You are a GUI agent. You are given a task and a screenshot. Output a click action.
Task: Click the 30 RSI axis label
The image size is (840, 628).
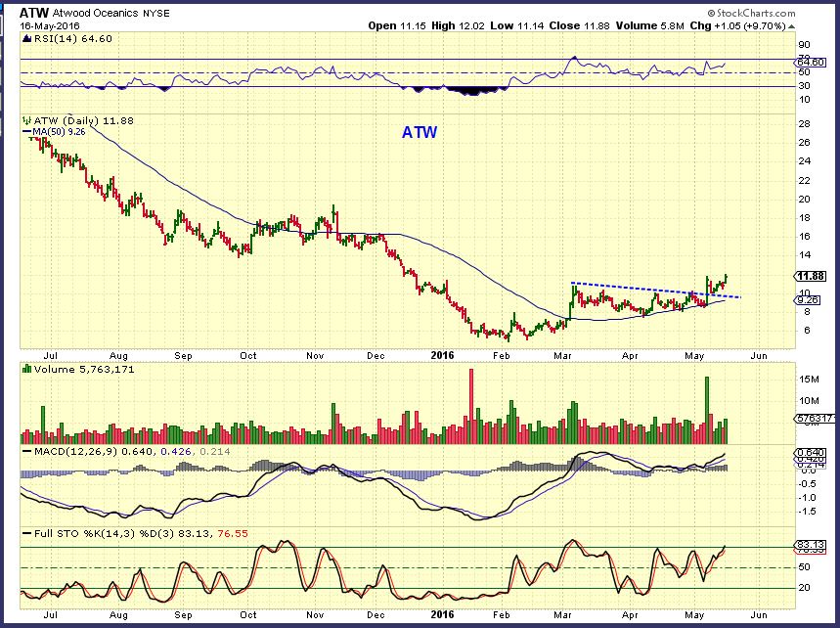(804, 86)
